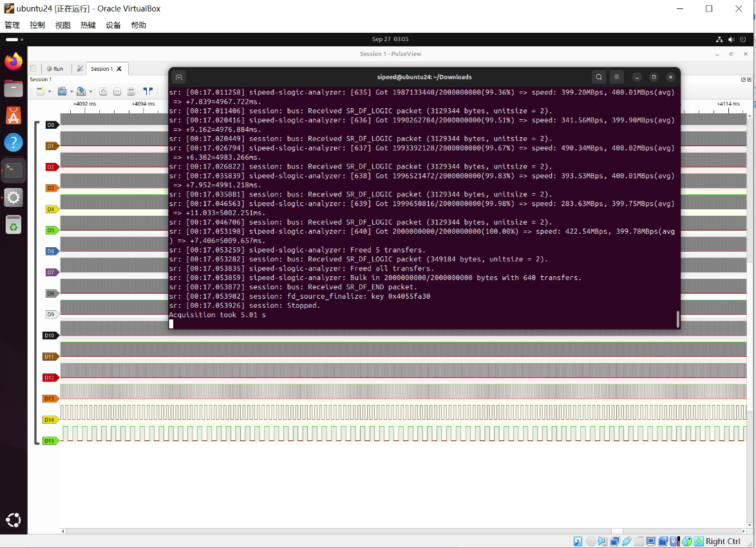Click the zoom out icon in toolbar
The width and height of the screenshot is (756, 548).
(x=117, y=91)
